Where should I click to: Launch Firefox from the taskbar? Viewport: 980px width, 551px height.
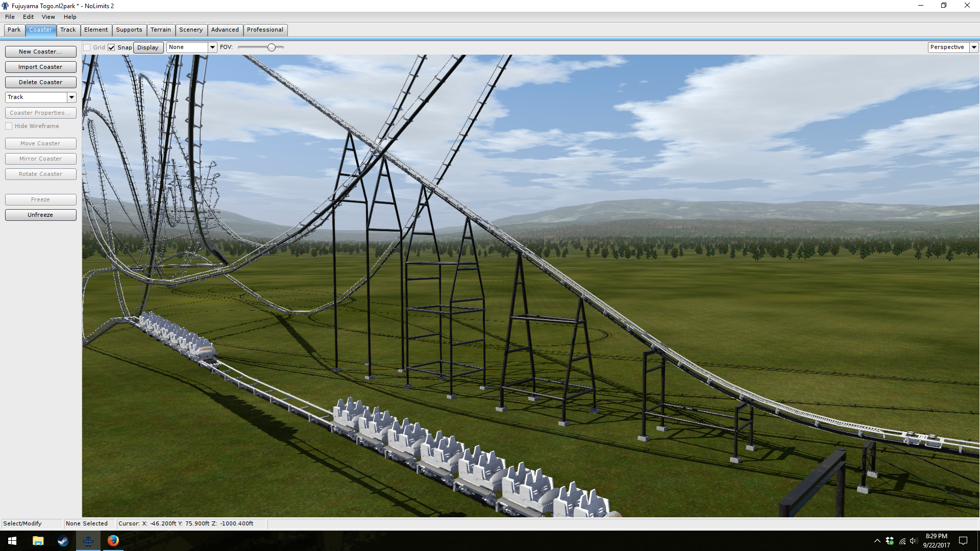(113, 541)
